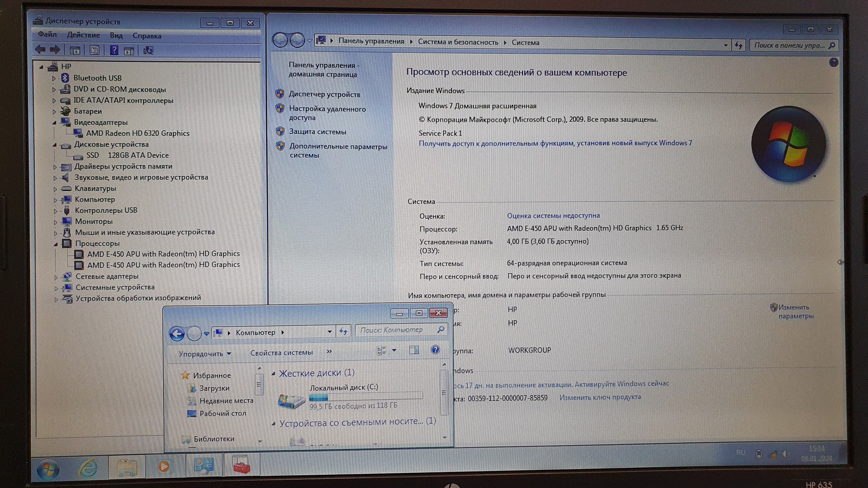Expand the Bluetooth USB tree node
Image resolution: width=868 pixels, height=488 pixels.
(x=54, y=78)
